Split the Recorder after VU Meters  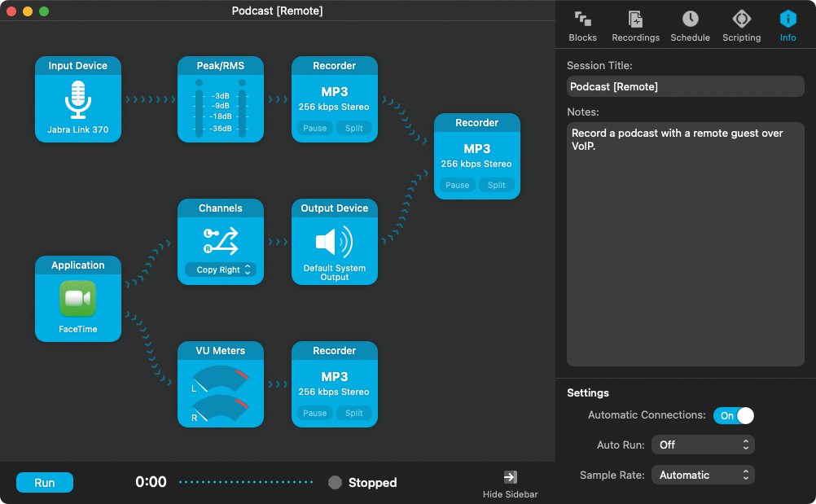(x=354, y=413)
